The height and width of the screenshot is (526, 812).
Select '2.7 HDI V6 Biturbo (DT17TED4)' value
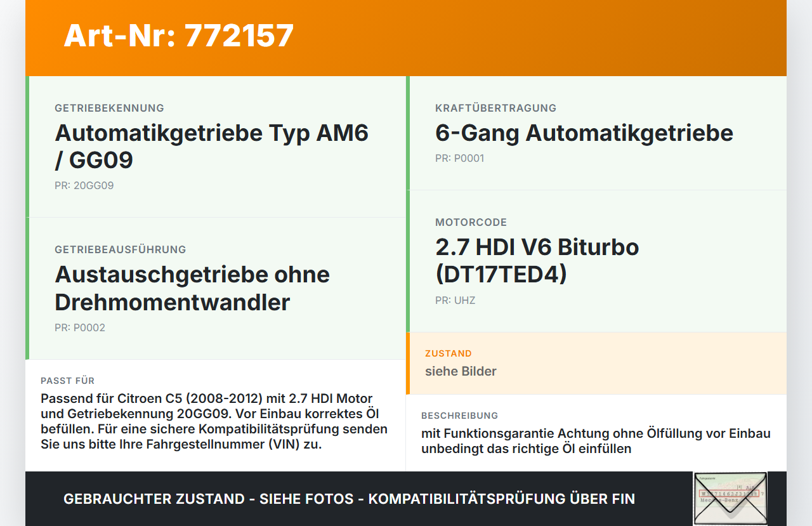537,260
